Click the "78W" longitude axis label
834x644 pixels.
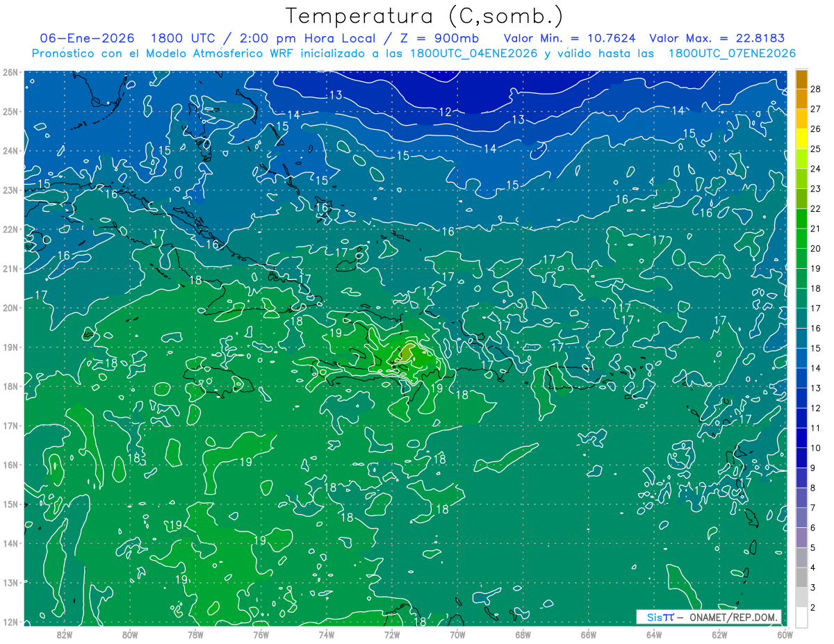tap(195, 634)
